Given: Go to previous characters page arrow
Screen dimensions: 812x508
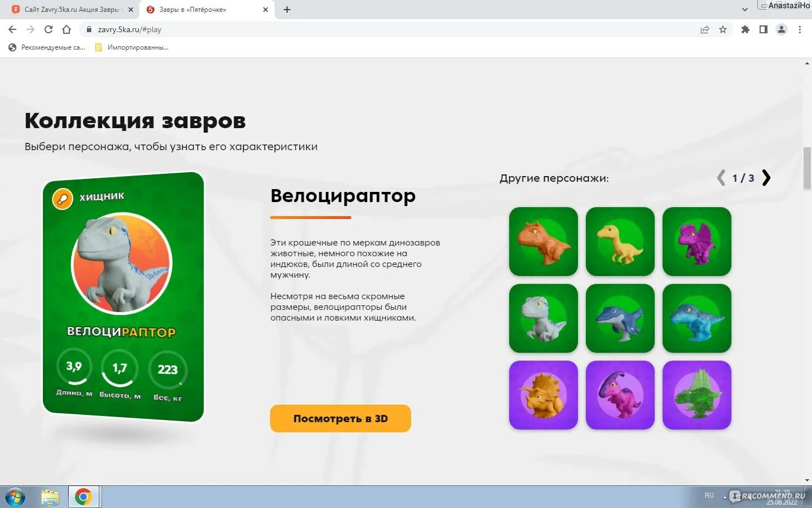Looking at the screenshot, I should (x=721, y=178).
